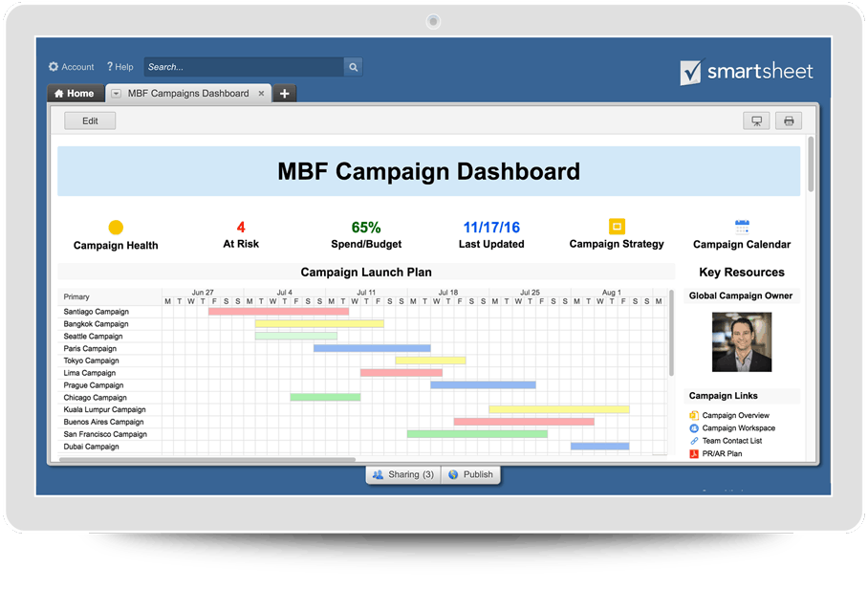
Task: Click the yellow Campaign Health status dot
Action: point(116,227)
